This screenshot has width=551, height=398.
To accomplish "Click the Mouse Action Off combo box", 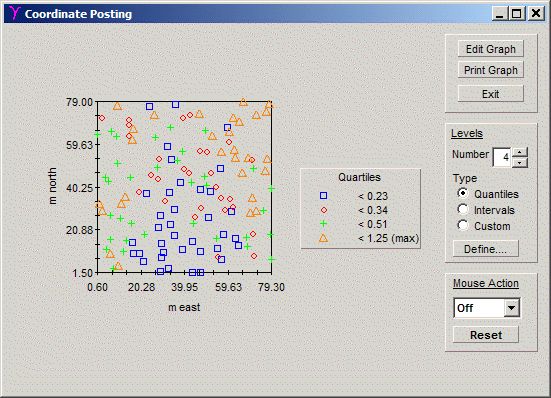I will 486,308.
